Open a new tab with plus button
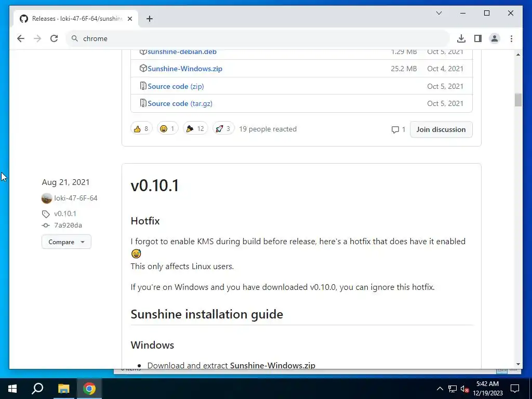 click(150, 19)
